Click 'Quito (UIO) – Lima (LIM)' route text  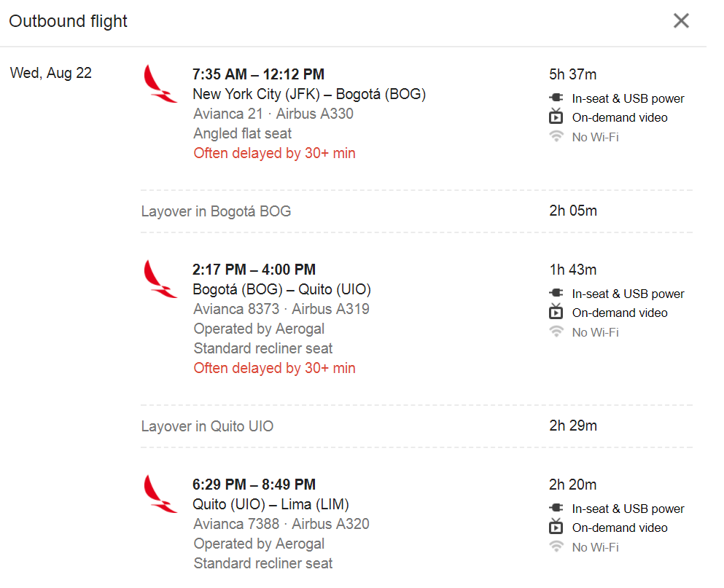coord(271,504)
